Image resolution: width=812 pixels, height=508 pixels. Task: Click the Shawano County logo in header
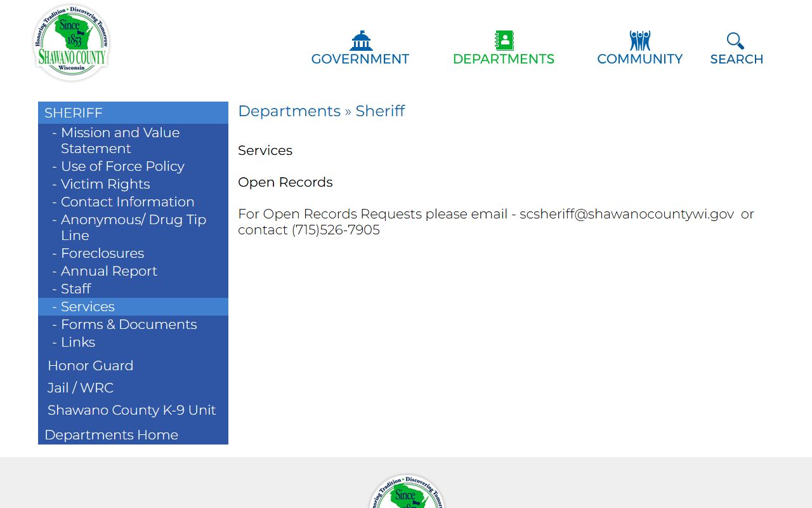click(71, 43)
